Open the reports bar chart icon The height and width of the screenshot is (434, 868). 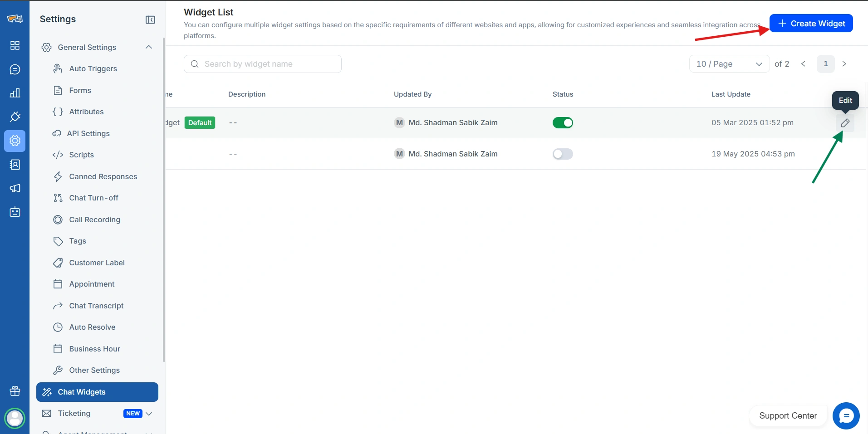[15, 93]
